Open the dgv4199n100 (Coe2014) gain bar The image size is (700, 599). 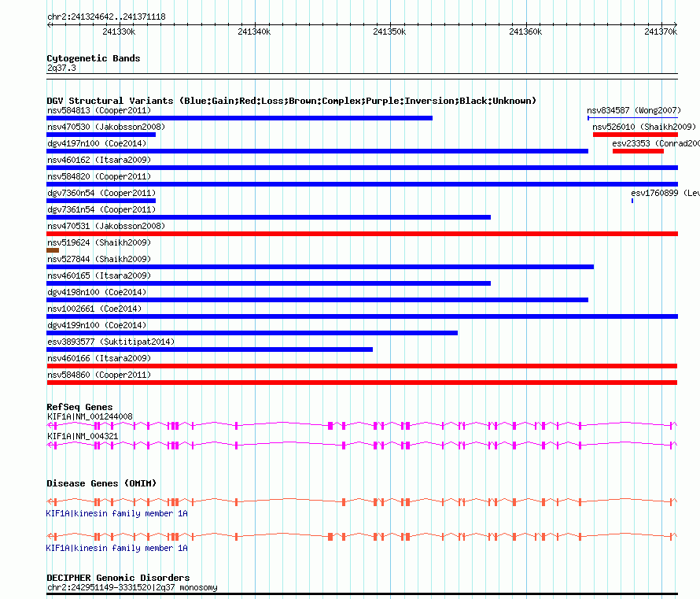252,333
